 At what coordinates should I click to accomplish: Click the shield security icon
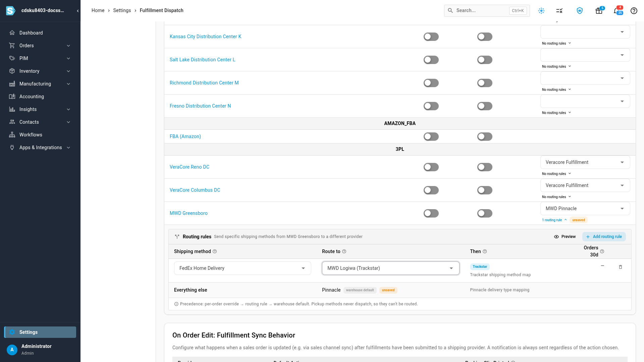[x=580, y=11]
